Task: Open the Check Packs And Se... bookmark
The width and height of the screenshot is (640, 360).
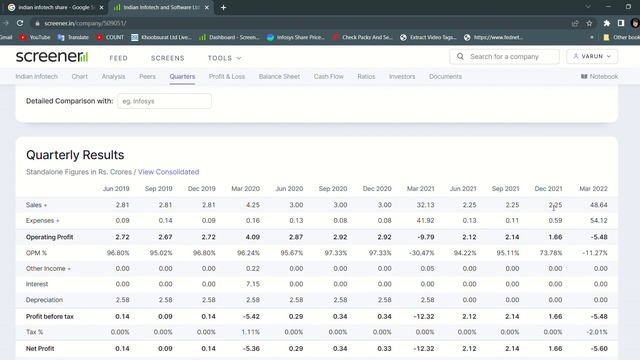Action: [x=362, y=37]
